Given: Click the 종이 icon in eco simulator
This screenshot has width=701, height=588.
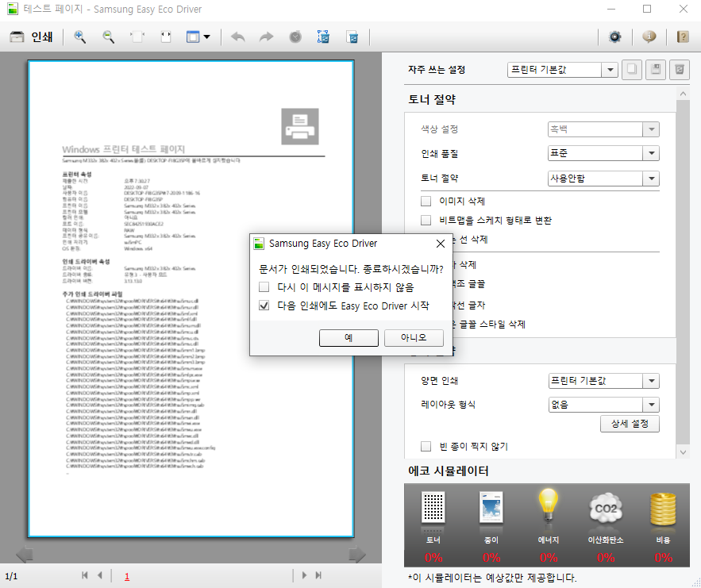Looking at the screenshot, I should click(x=491, y=507).
